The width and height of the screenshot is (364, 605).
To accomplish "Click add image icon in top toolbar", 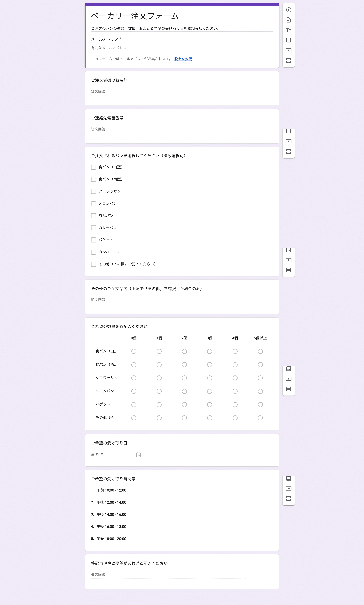I will click(x=288, y=40).
